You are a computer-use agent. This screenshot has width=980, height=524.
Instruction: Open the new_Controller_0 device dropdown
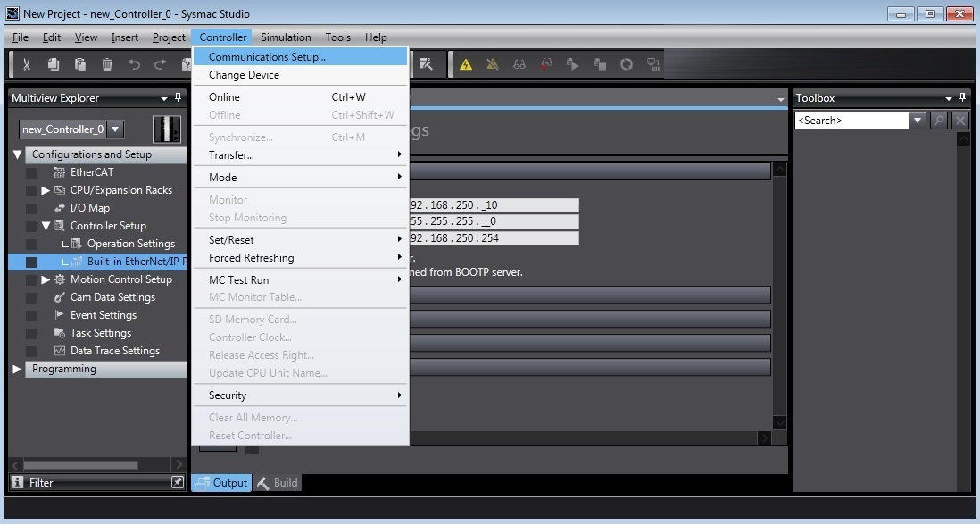(115, 129)
